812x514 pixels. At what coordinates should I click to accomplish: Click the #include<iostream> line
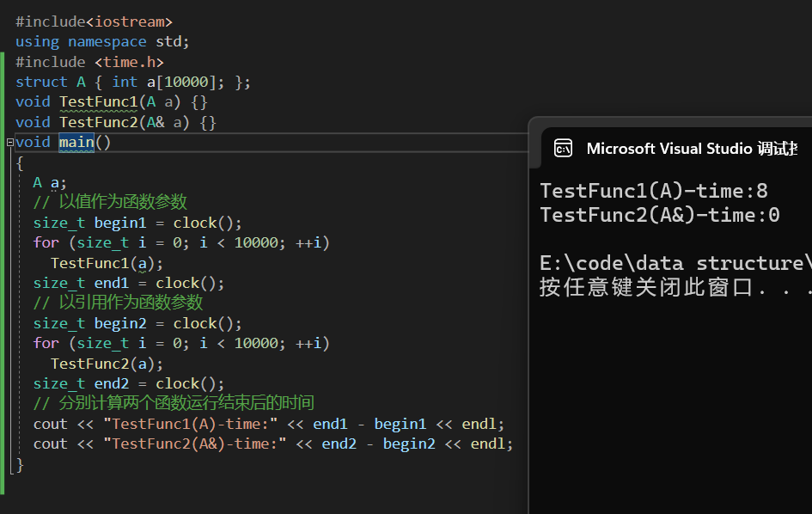click(94, 21)
